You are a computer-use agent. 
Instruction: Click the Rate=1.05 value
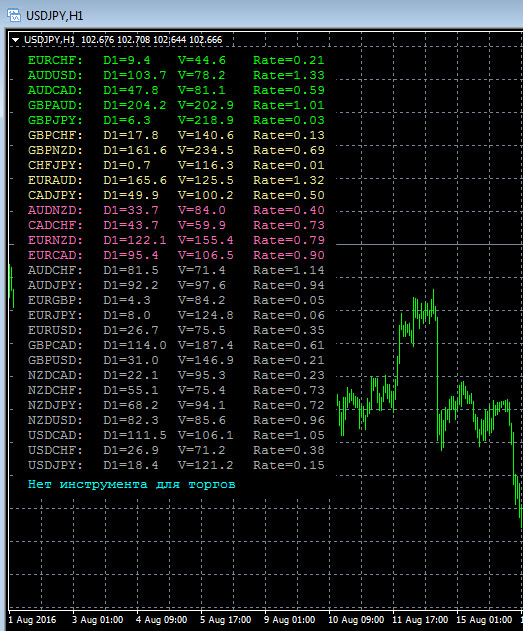pos(289,435)
